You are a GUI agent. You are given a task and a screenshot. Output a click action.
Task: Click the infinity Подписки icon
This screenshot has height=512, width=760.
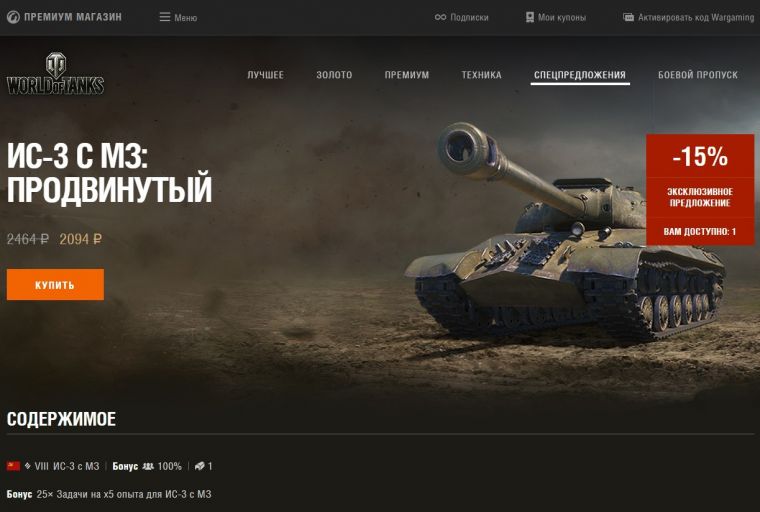click(440, 17)
